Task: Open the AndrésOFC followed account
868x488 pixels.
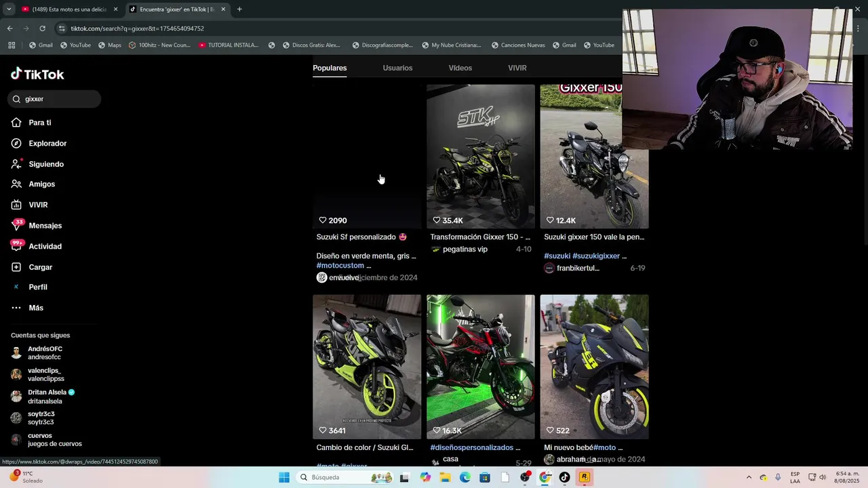Action: click(45, 353)
